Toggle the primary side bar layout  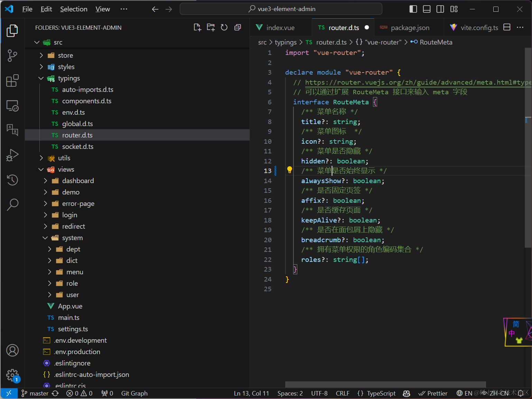coord(413,9)
